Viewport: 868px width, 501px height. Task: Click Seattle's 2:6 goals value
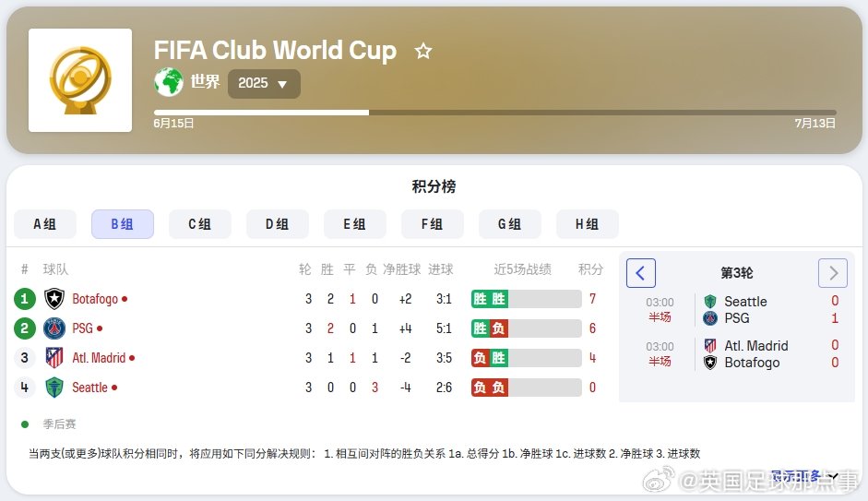pyautogui.click(x=444, y=387)
